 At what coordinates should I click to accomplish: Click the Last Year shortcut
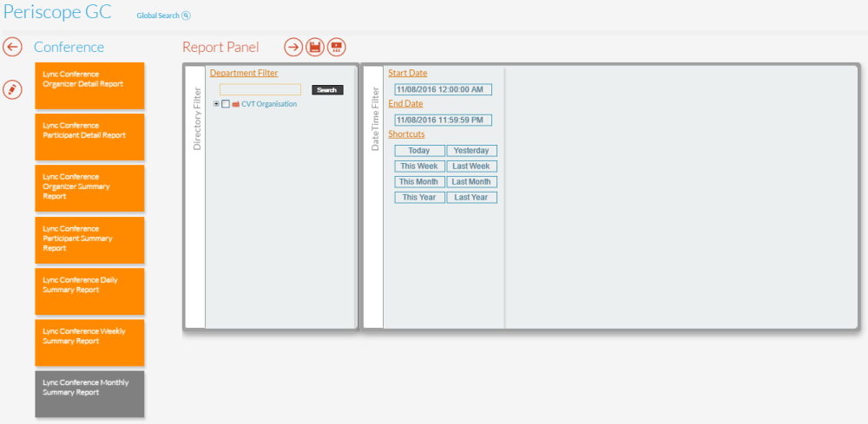(471, 198)
